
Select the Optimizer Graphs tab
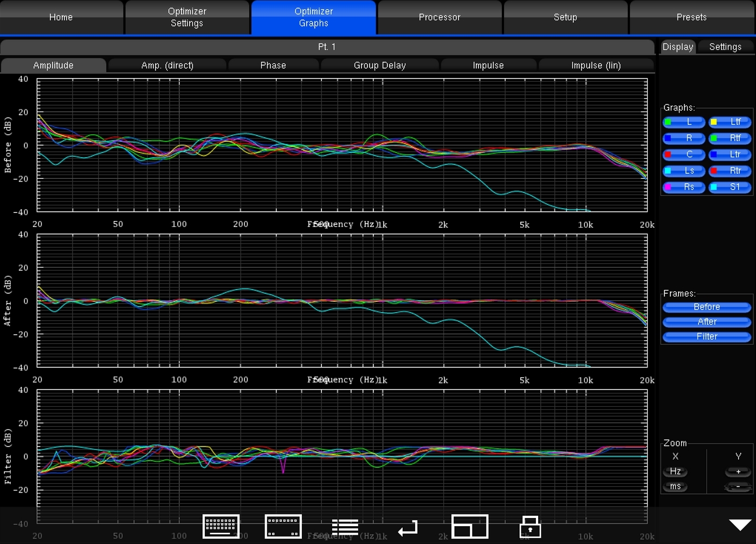[x=313, y=17]
